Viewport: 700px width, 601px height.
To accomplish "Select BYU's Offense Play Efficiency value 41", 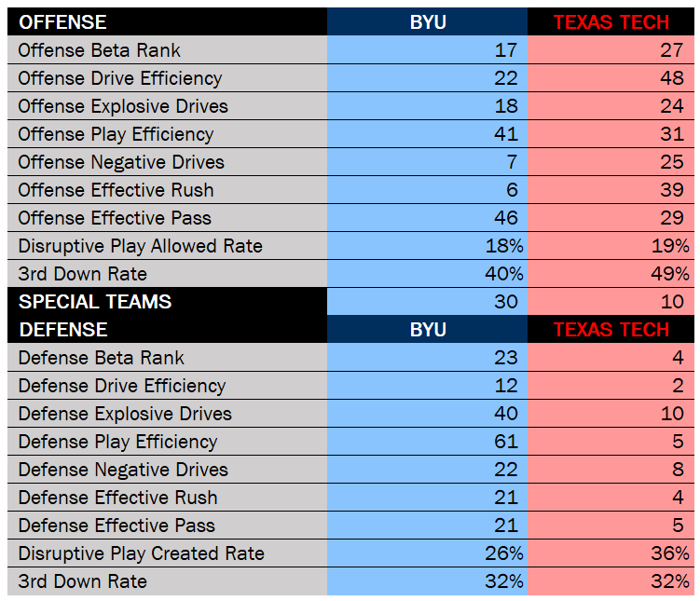I will coord(504,134).
